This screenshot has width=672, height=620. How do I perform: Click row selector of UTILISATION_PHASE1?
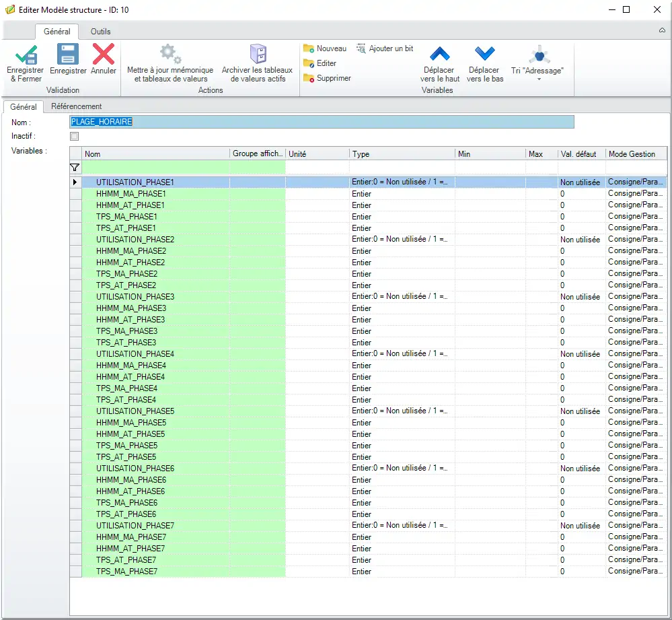[x=75, y=182]
